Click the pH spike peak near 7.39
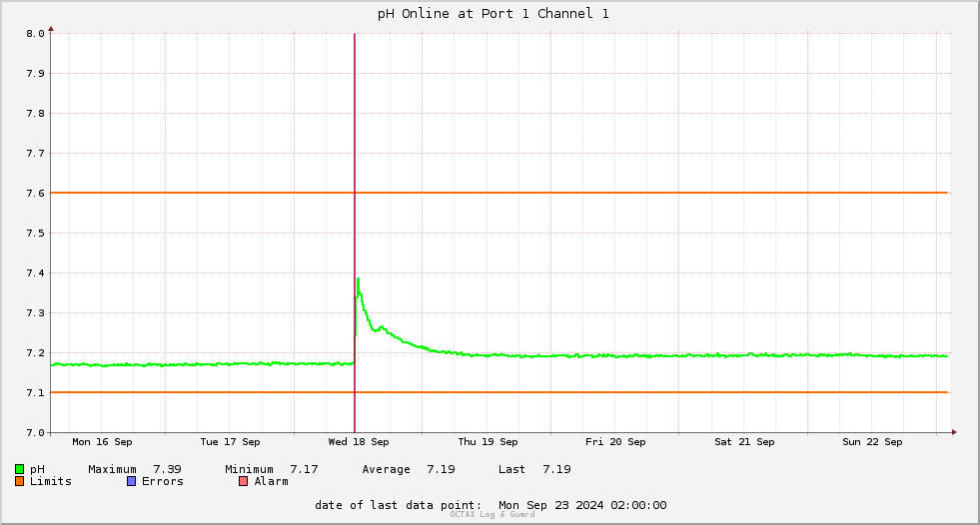This screenshot has width=980, height=525. click(x=358, y=279)
